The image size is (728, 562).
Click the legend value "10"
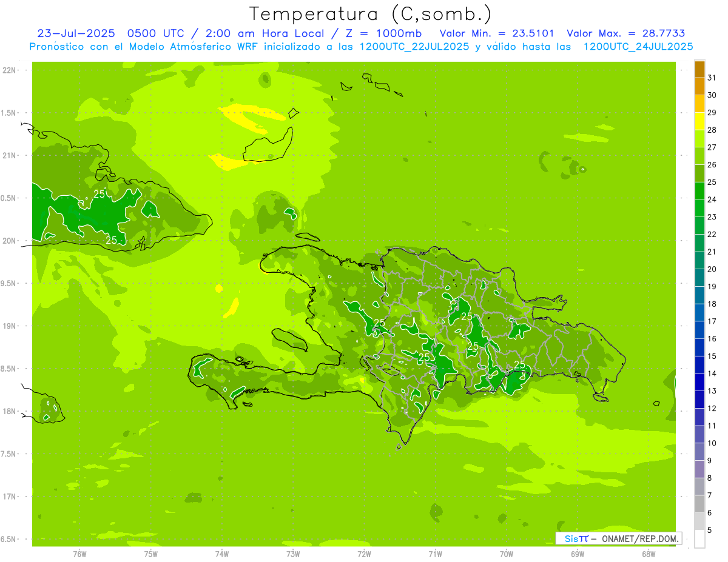point(712,443)
